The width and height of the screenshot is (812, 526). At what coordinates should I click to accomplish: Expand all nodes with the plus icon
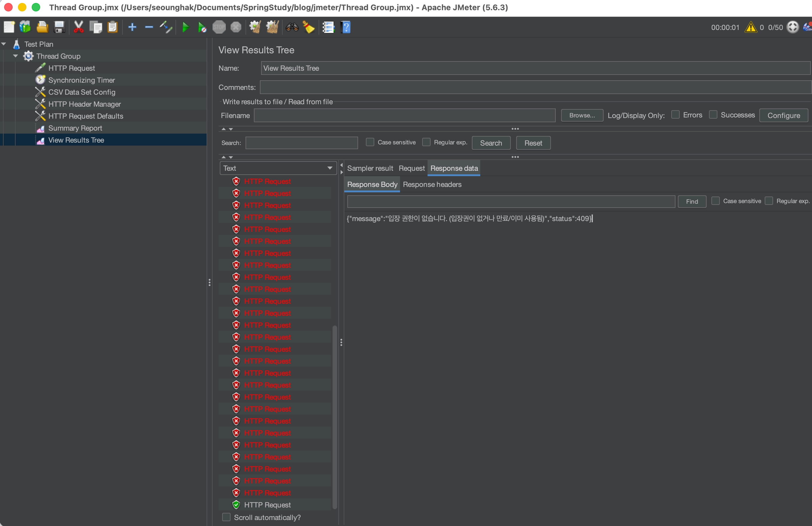point(132,27)
